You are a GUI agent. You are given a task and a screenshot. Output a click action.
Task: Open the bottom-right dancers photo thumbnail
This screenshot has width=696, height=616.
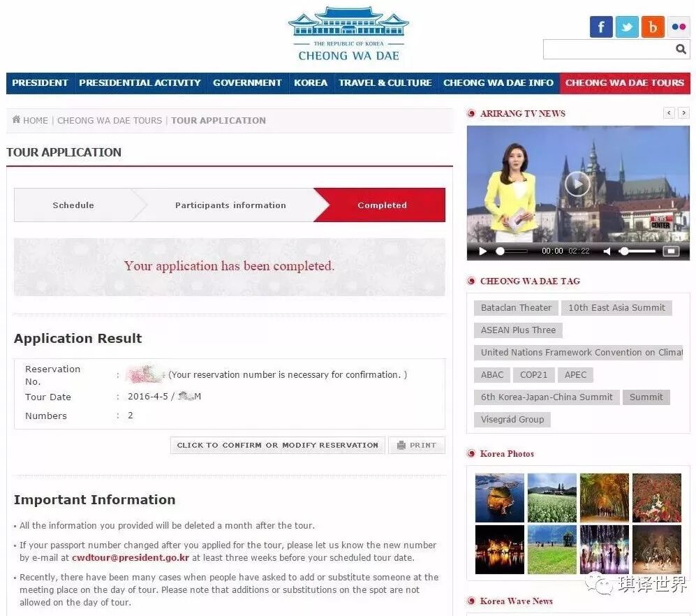656,550
